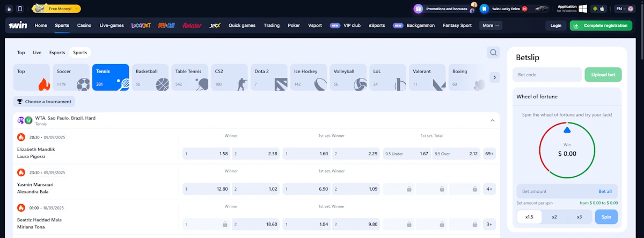Open the search magnifier icon

pos(493,53)
